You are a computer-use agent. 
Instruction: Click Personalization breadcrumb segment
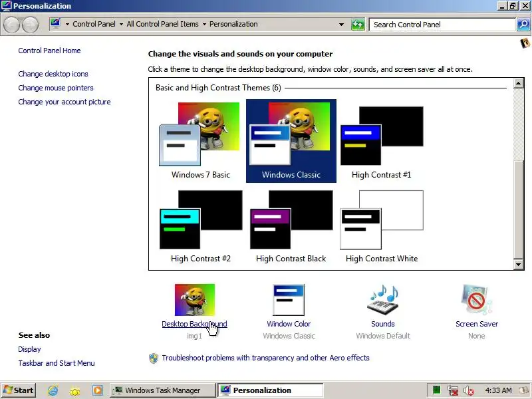233,24
